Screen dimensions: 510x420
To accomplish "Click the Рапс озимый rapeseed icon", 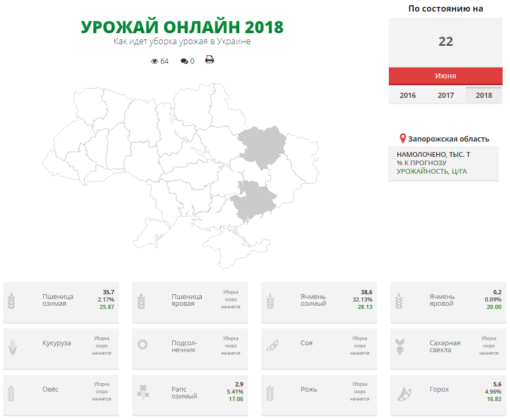I will click(143, 393).
